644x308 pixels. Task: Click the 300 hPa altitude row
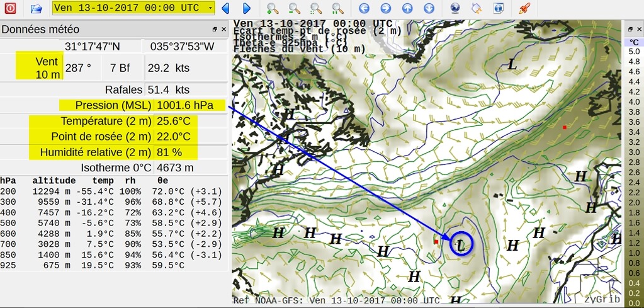click(x=111, y=202)
